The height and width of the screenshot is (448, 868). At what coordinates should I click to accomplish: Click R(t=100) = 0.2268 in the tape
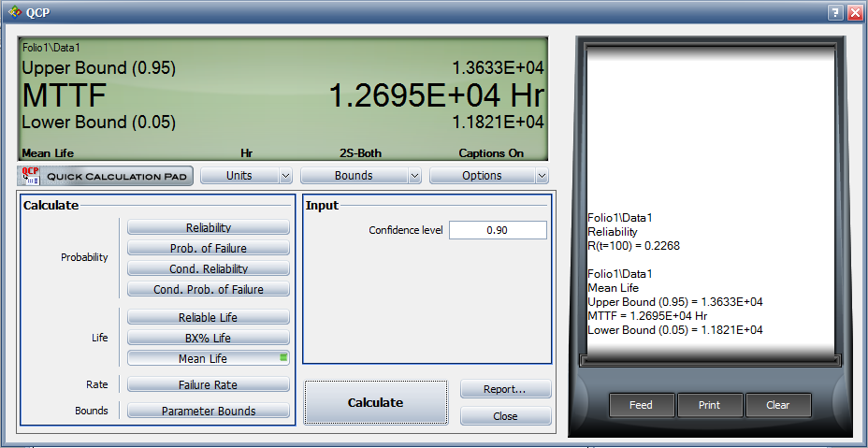point(633,246)
